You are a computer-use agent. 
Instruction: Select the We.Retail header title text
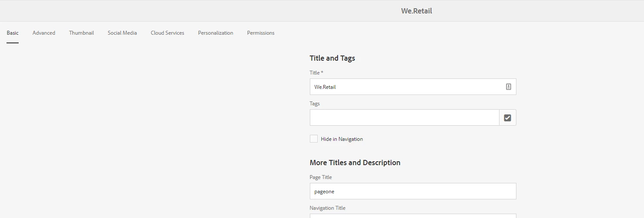417,11
